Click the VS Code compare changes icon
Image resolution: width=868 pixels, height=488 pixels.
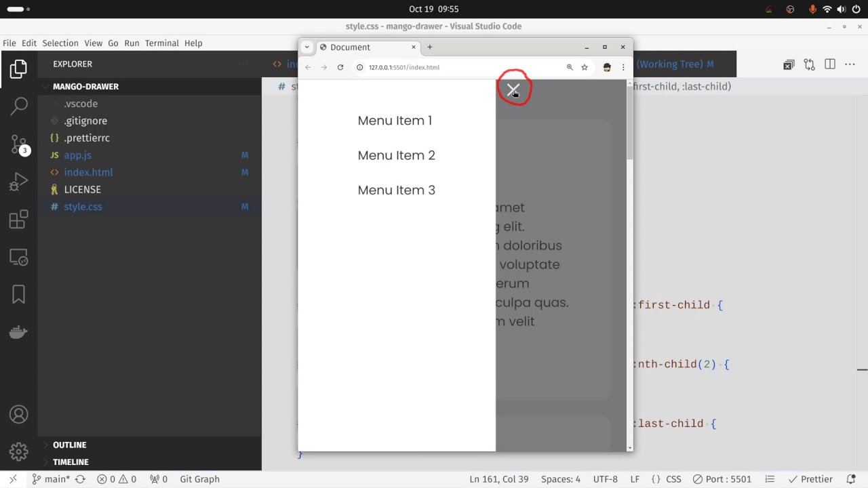pos(809,64)
